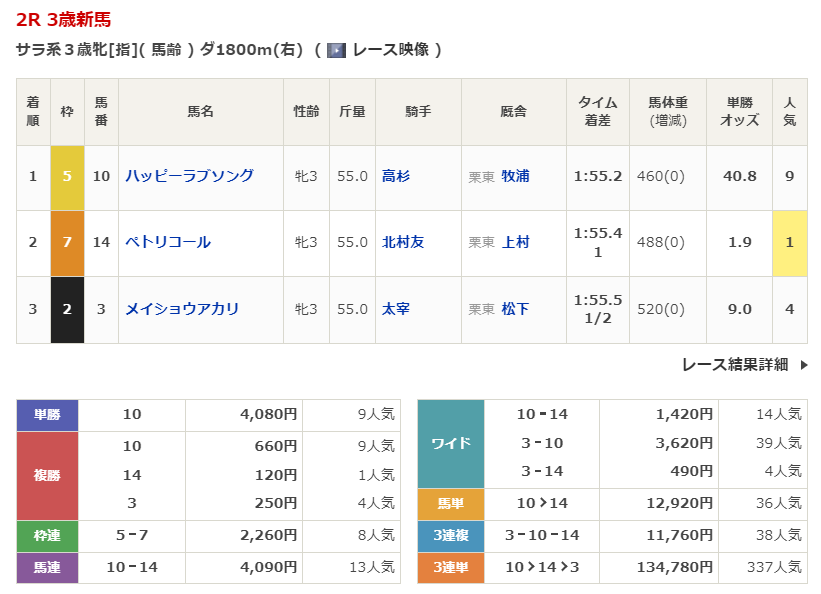Open horse ペトリコール page
Viewport: 821px width, 594px height.
(168, 242)
